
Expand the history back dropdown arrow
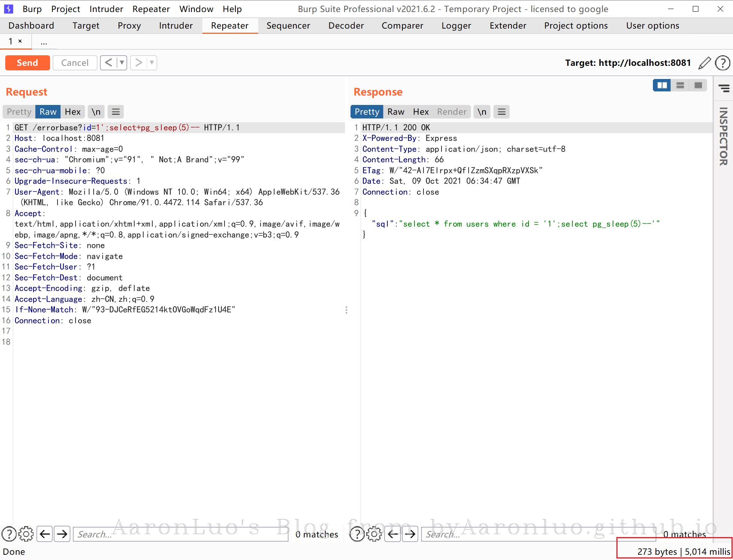(122, 62)
